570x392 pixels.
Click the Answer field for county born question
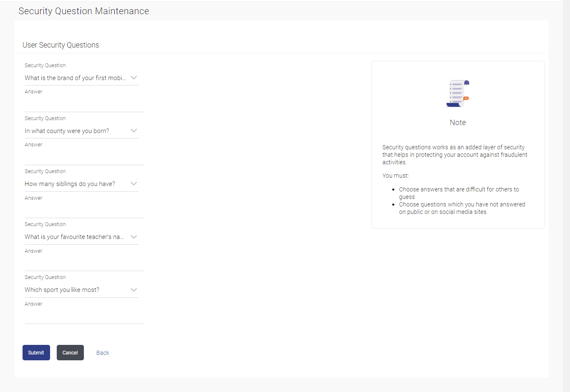click(x=84, y=157)
